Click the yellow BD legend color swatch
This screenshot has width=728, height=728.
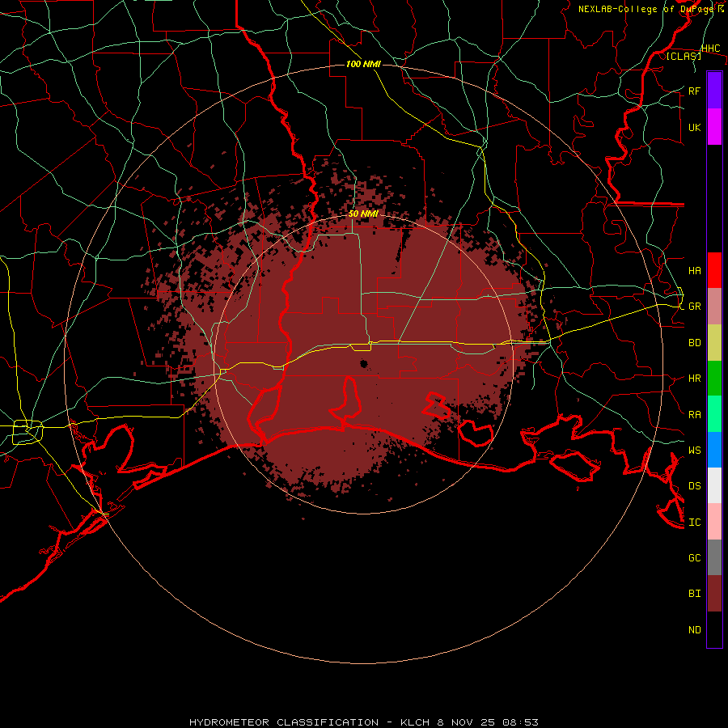pos(714,342)
